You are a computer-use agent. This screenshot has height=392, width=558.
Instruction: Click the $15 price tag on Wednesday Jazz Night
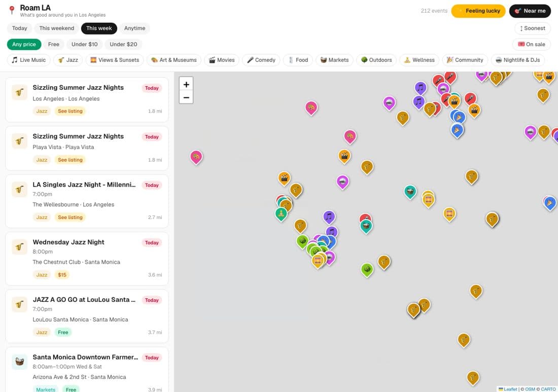tap(62, 275)
